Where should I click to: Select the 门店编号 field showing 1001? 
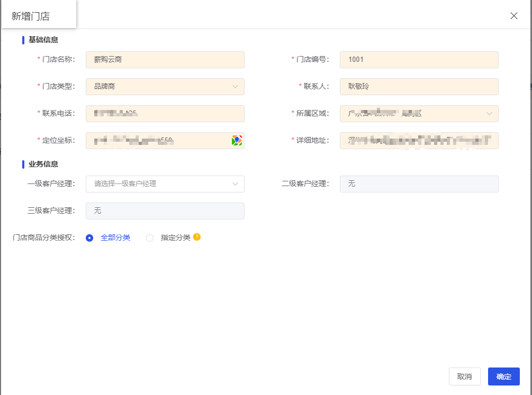pyautogui.click(x=419, y=59)
